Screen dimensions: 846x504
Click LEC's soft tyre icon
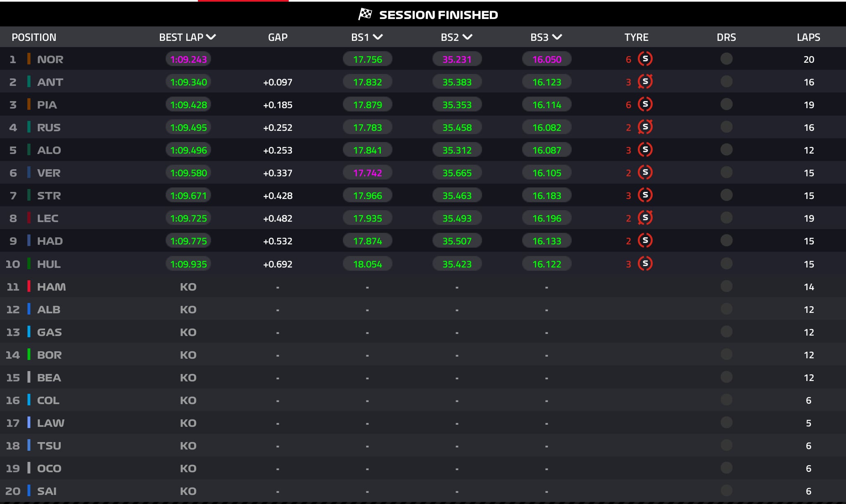point(645,218)
